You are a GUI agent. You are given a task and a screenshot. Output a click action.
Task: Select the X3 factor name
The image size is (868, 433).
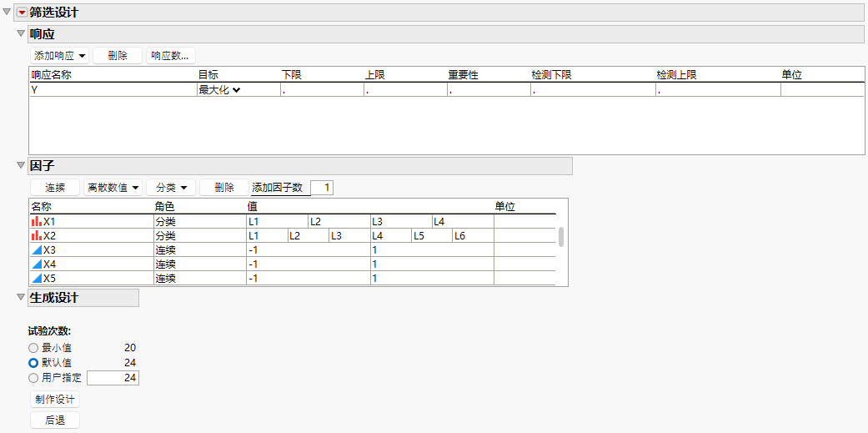50,250
